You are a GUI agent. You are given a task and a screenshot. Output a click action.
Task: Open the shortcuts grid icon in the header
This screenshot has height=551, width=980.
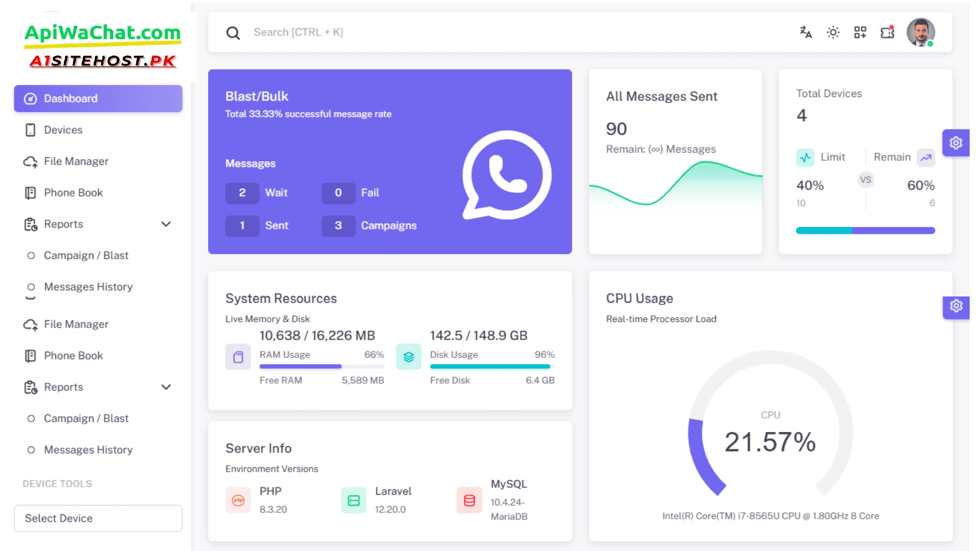click(860, 33)
